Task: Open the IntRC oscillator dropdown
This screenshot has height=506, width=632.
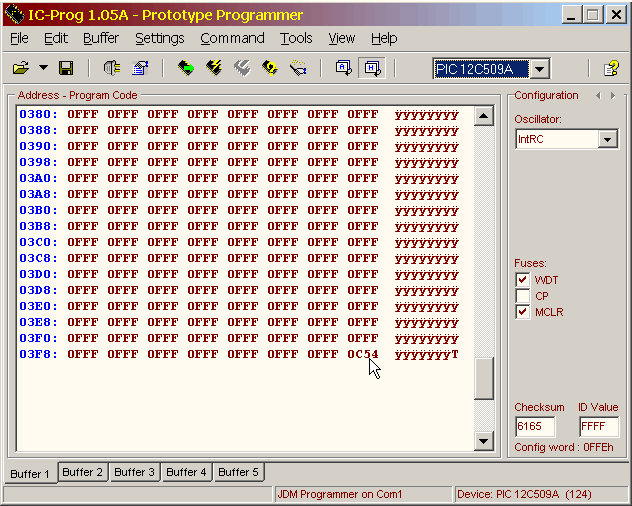Action: (x=607, y=139)
